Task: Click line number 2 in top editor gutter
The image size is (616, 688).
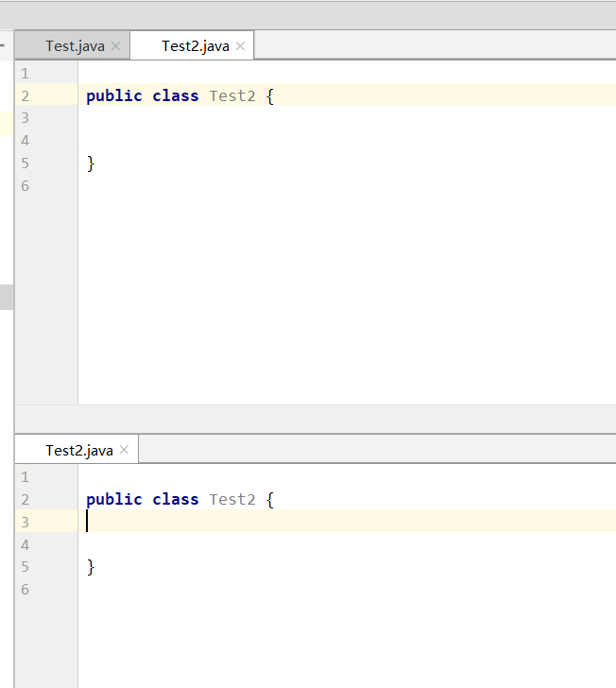Action: (x=25, y=96)
